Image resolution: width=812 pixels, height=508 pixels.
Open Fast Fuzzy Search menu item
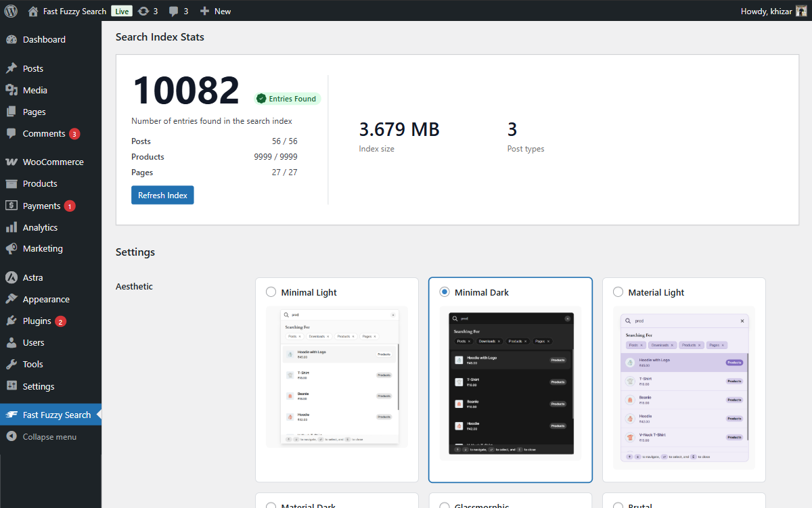(51, 415)
